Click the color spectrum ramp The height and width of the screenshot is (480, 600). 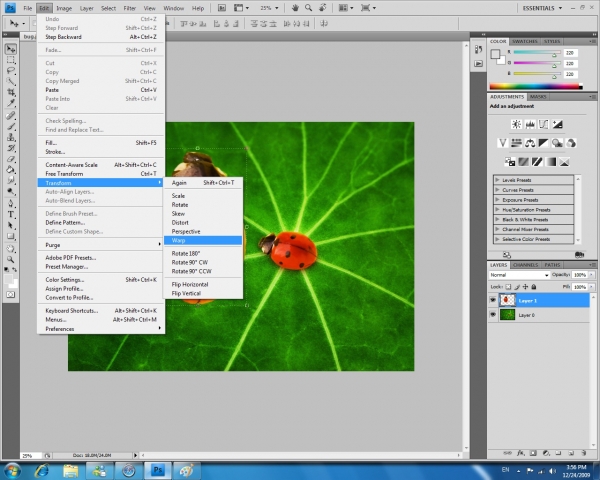pos(536,87)
